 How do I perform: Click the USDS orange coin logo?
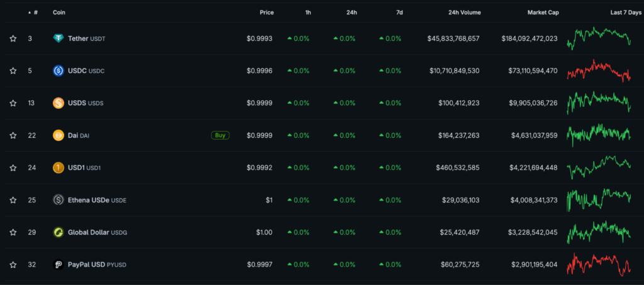(x=58, y=103)
